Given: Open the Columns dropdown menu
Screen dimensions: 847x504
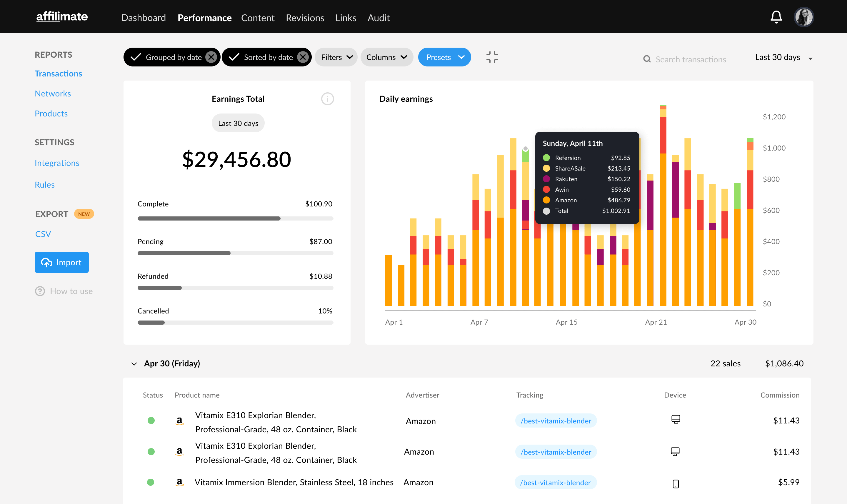Looking at the screenshot, I should (x=386, y=56).
